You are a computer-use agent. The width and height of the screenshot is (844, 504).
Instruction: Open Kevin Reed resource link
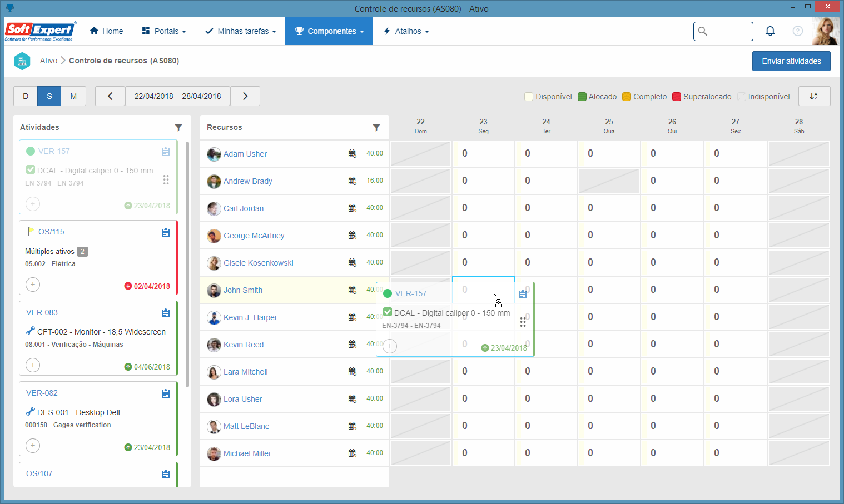(244, 345)
